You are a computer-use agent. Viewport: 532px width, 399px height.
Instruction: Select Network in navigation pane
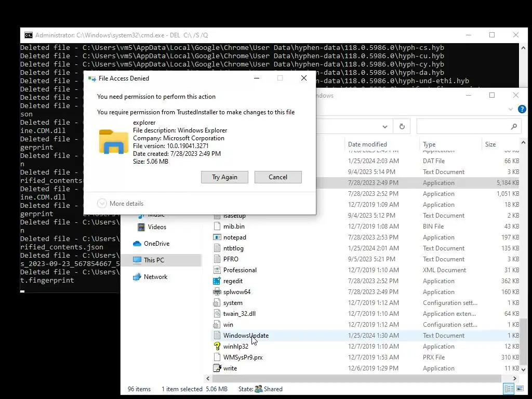tap(155, 277)
